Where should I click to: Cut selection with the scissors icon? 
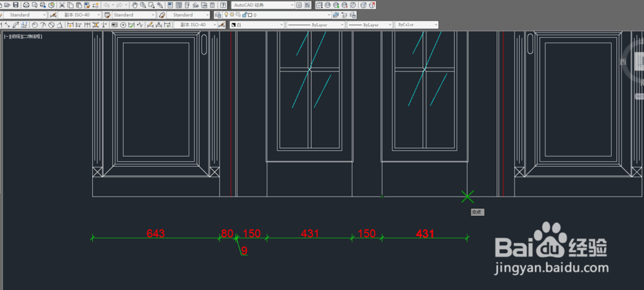[62, 5]
